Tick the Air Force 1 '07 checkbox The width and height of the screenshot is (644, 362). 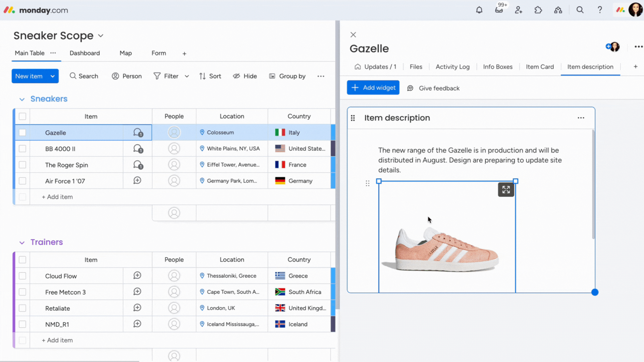click(22, 181)
